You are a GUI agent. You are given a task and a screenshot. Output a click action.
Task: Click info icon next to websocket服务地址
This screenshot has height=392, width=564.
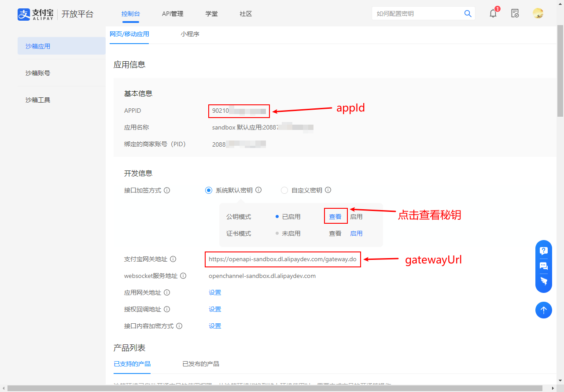pos(183,276)
